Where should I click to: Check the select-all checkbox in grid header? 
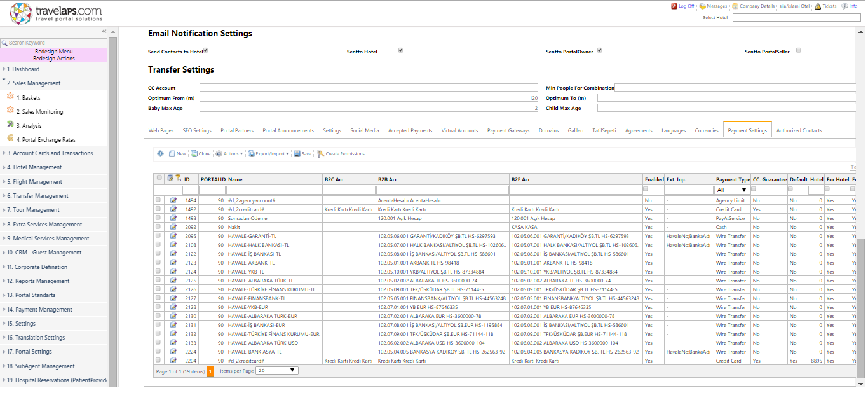click(x=159, y=178)
